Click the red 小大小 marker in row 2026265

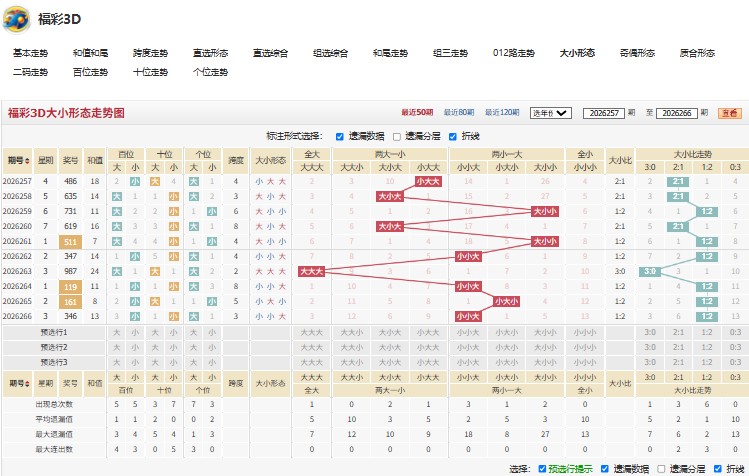coord(506,302)
